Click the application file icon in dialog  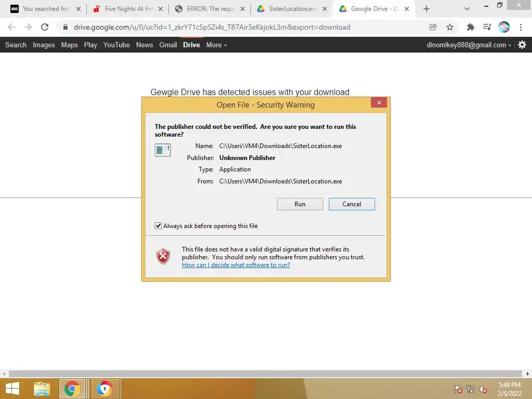click(x=163, y=150)
